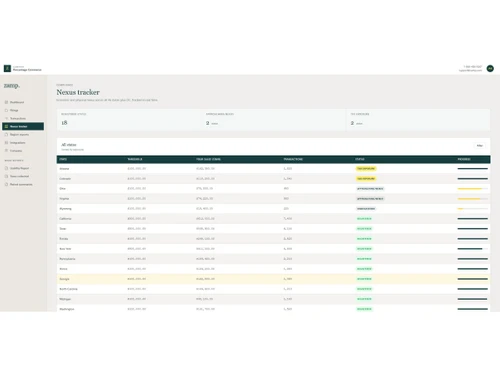Click Colorado yellow status badge
Viewport: 500px width, 375px height.
tap(366, 179)
